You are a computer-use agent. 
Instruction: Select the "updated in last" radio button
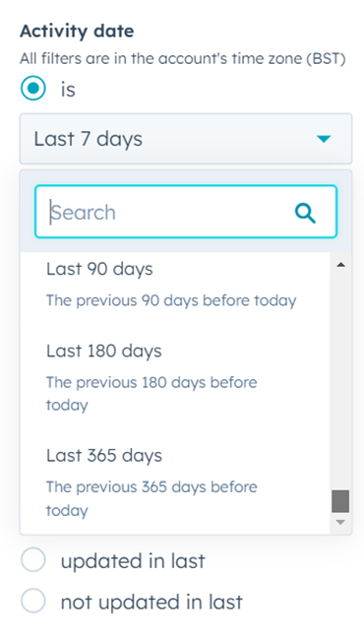click(33, 559)
